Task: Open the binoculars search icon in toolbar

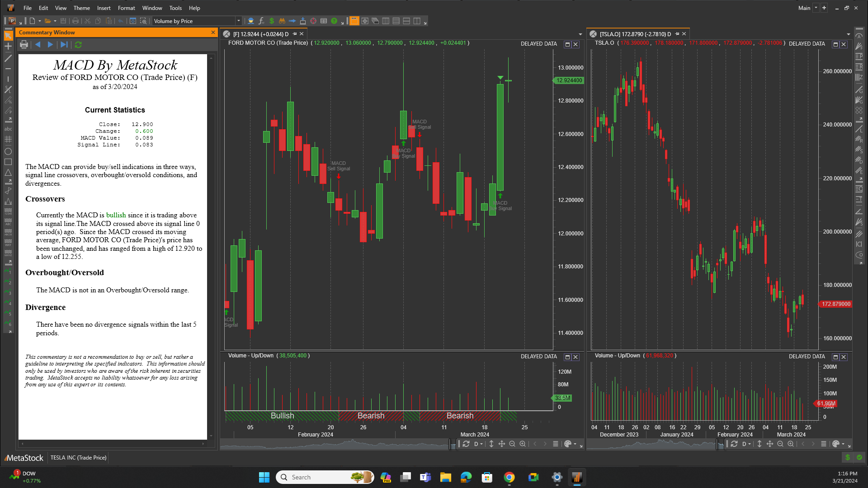Action: pyautogui.click(x=282, y=21)
